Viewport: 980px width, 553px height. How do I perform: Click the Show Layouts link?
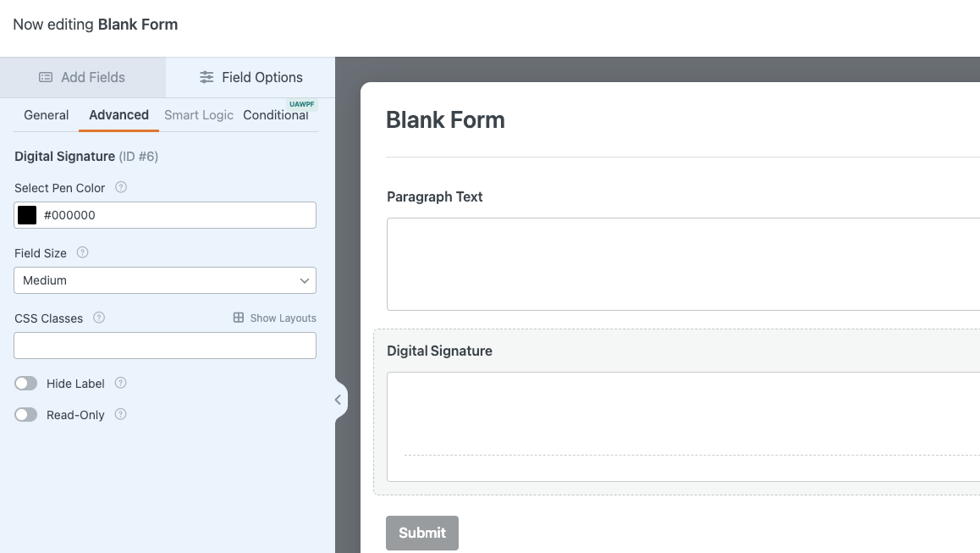[x=283, y=318]
